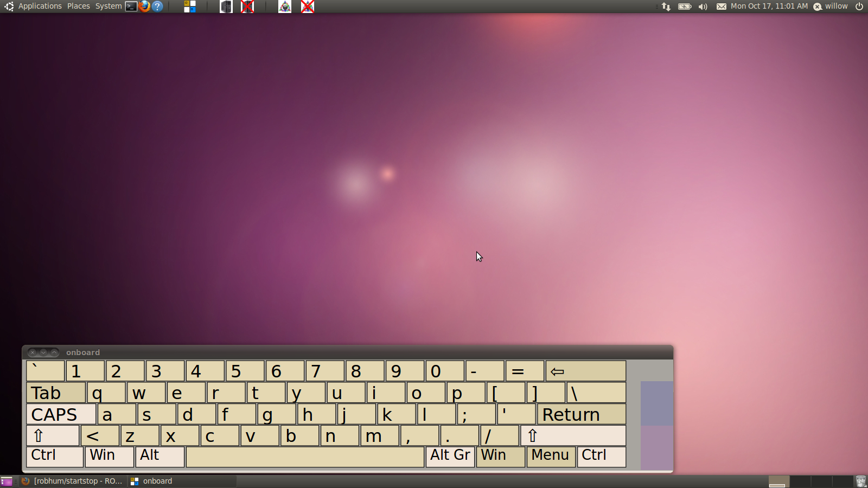Open the Applications menu
Image resolution: width=868 pixels, height=488 pixels.
[x=40, y=7]
